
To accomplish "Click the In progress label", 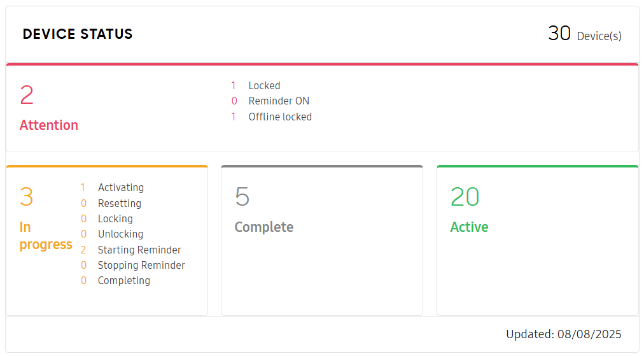I will coord(45,236).
